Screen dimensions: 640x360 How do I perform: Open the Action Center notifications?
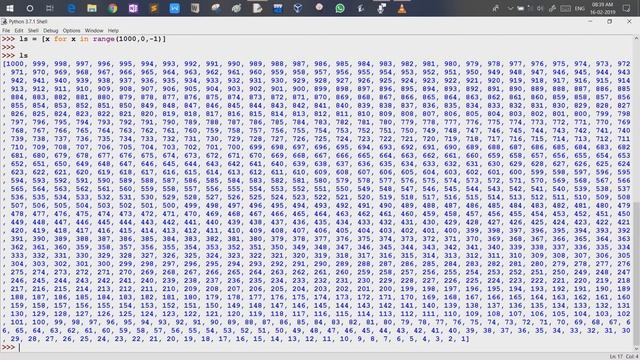(x=627, y=8)
